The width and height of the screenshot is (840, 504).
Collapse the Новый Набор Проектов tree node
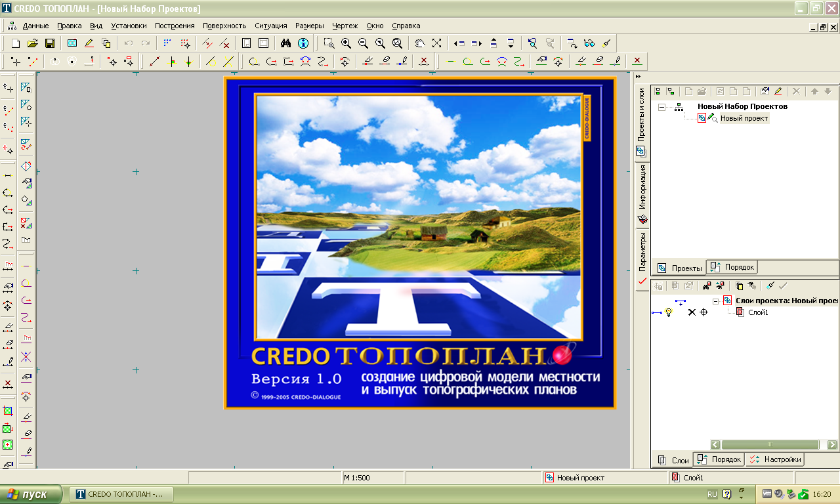coord(661,106)
